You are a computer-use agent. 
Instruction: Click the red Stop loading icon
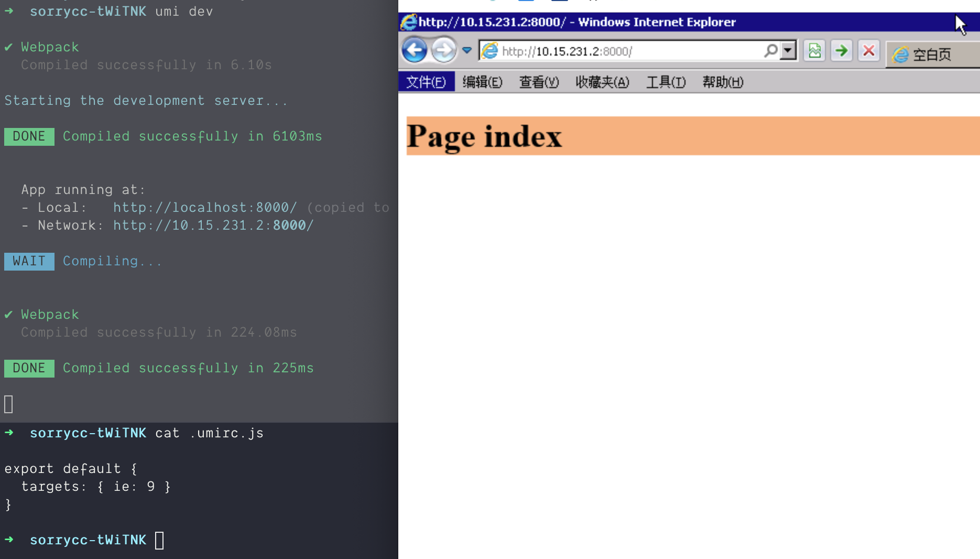[x=868, y=51]
